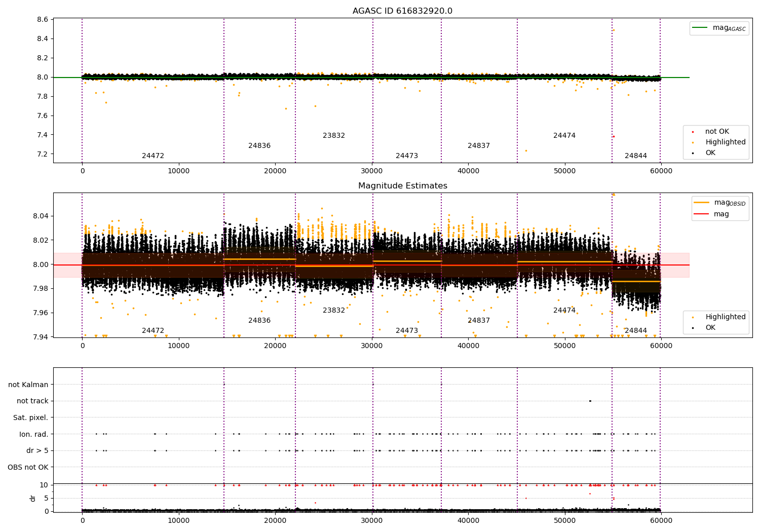Click the 'not track' row label

pyautogui.click(x=32, y=401)
